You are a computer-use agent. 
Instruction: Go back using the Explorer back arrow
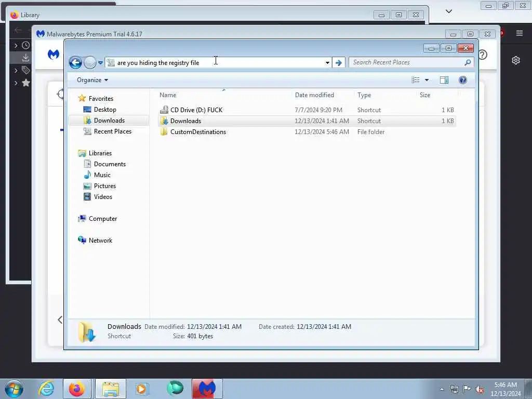[75, 62]
